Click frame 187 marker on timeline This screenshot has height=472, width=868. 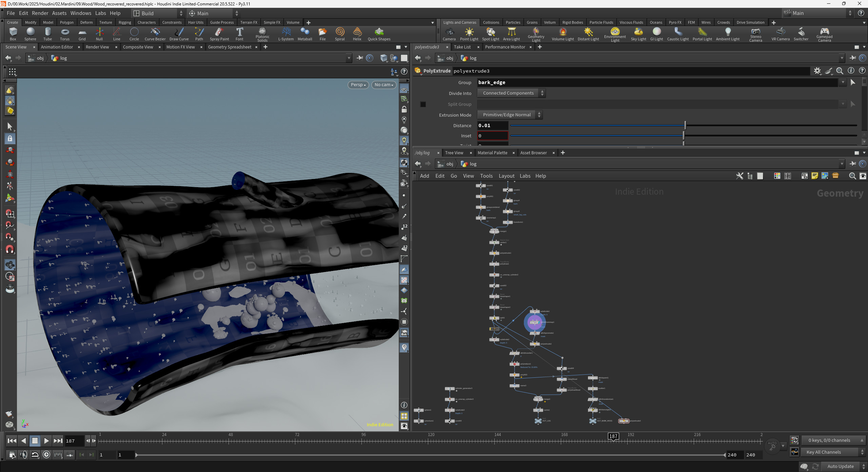[x=613, y=436]
